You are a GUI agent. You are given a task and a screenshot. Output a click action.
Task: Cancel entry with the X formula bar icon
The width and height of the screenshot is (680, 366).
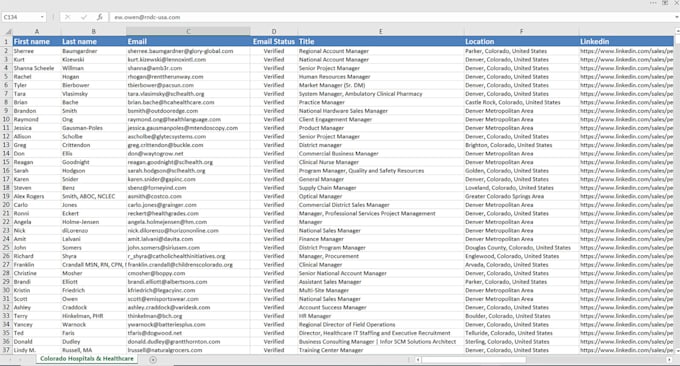coord(68,17)
